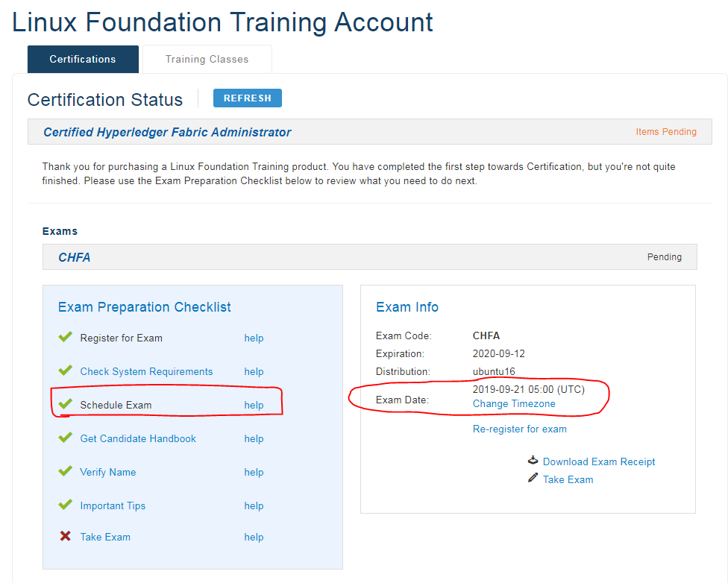Click the Exams section label
Viewport: 728px width, 583px height.
pyautogui.click(x=60, y=231)
